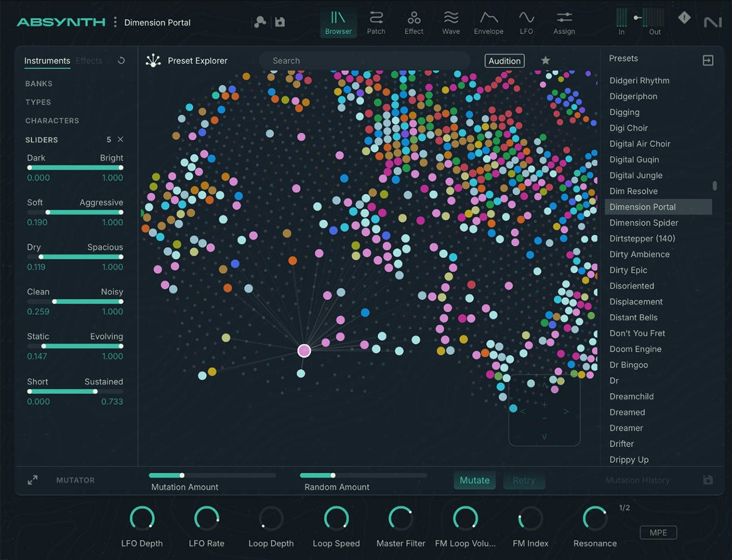Set the Mutation Amount slider

coord(212,475)
